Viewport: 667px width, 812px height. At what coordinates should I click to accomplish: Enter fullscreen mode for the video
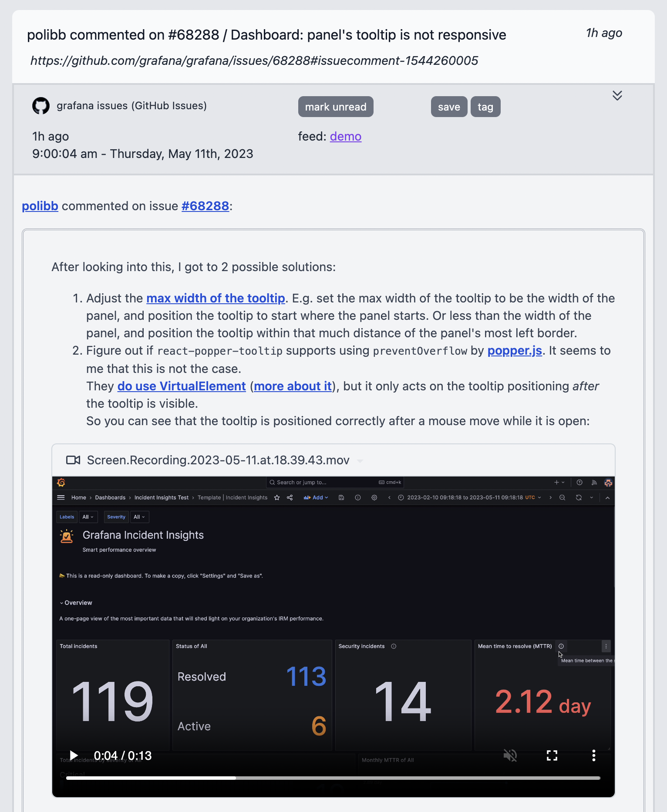coord(552,755)
